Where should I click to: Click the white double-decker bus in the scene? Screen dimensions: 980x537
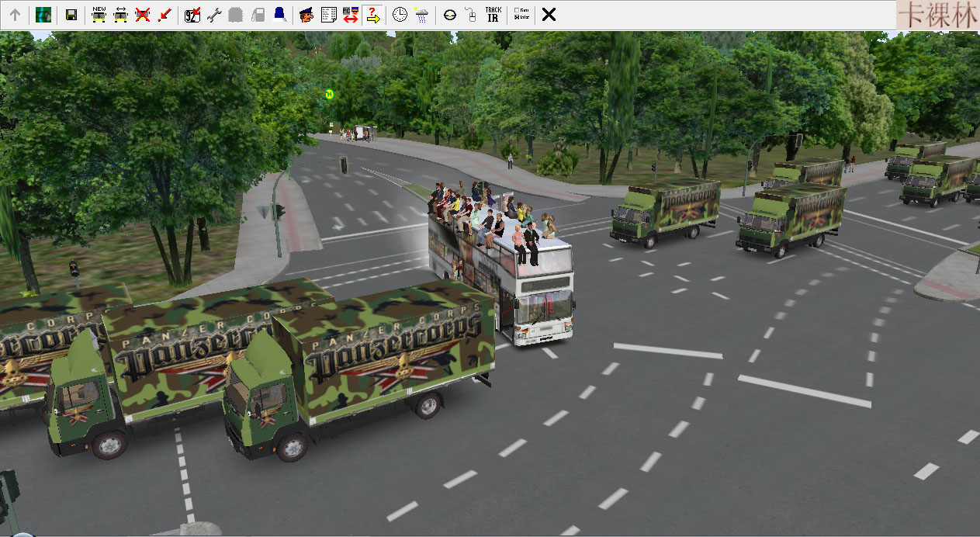(x=535, y=295)
